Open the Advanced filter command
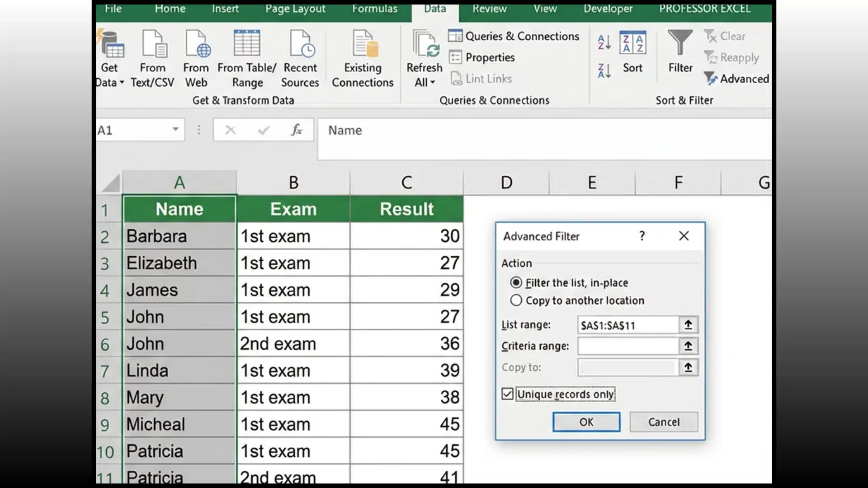868x488 pixels. 736,79
